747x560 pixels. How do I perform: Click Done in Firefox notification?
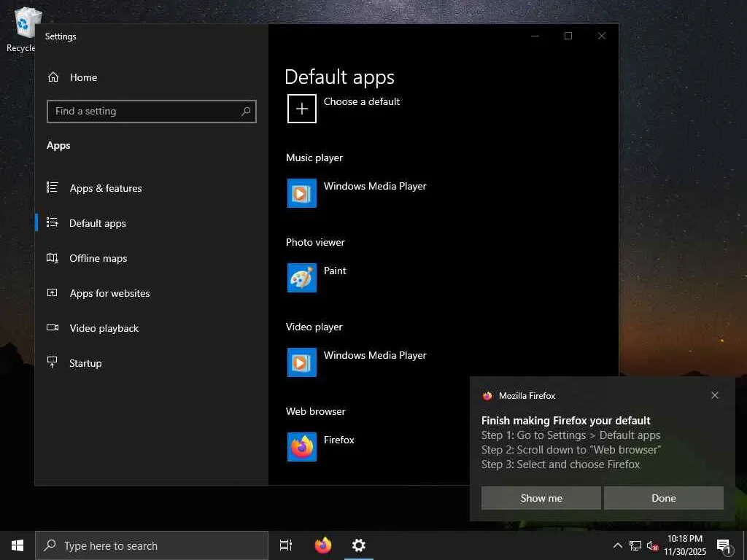[x=664, y=498]
